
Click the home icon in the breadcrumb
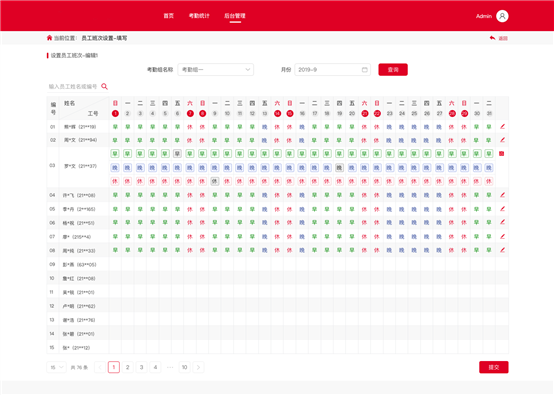pyautogui.click(x=49, y=38)
